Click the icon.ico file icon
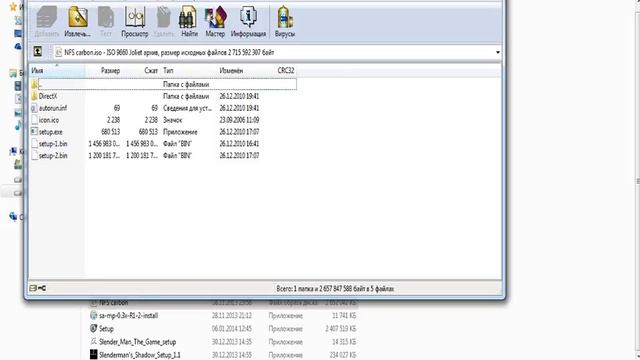 pos(34,120)
